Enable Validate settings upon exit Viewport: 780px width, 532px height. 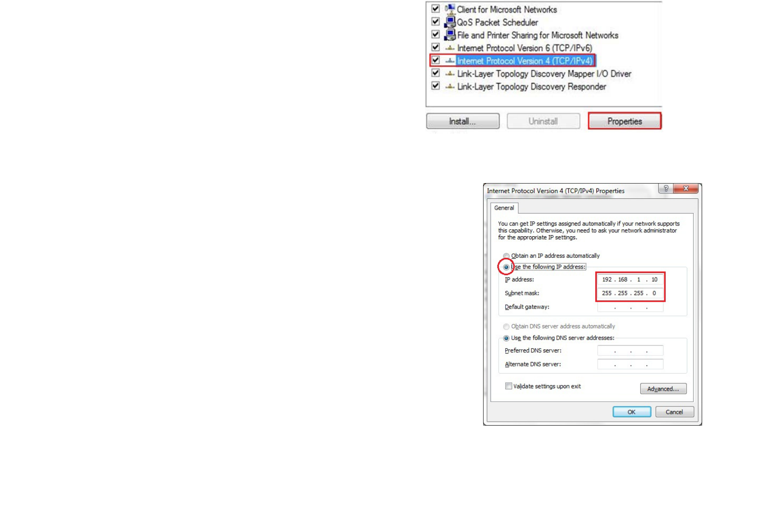click(x=508, y=386)
